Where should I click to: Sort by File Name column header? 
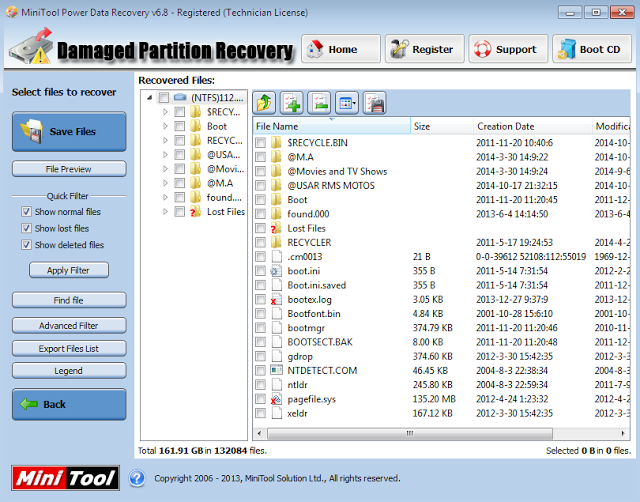[331, 127]
